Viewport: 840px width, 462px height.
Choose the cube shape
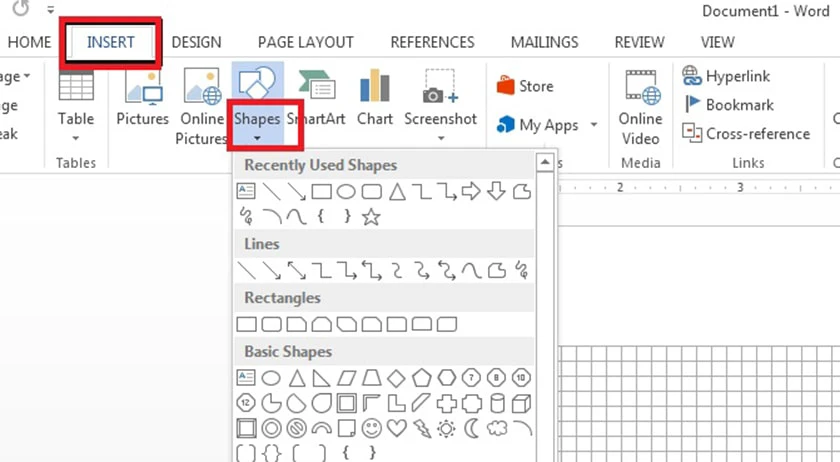coord(521,404)
